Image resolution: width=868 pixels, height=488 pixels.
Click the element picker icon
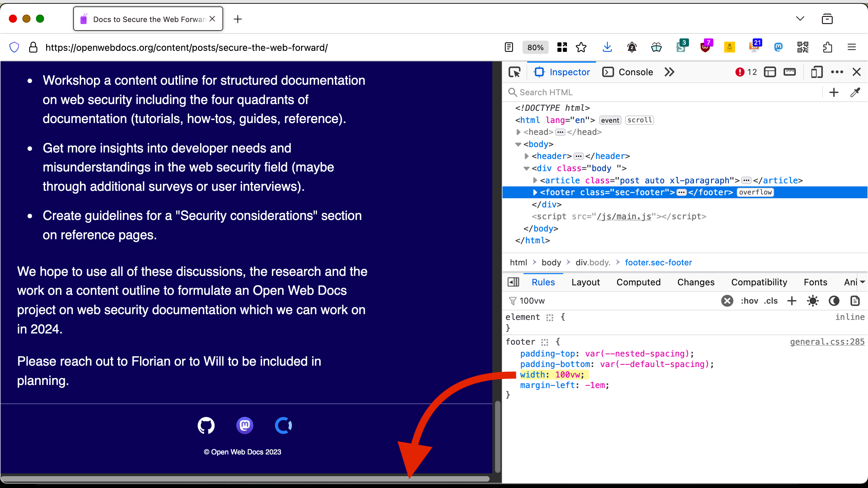[x=514, y=72]
